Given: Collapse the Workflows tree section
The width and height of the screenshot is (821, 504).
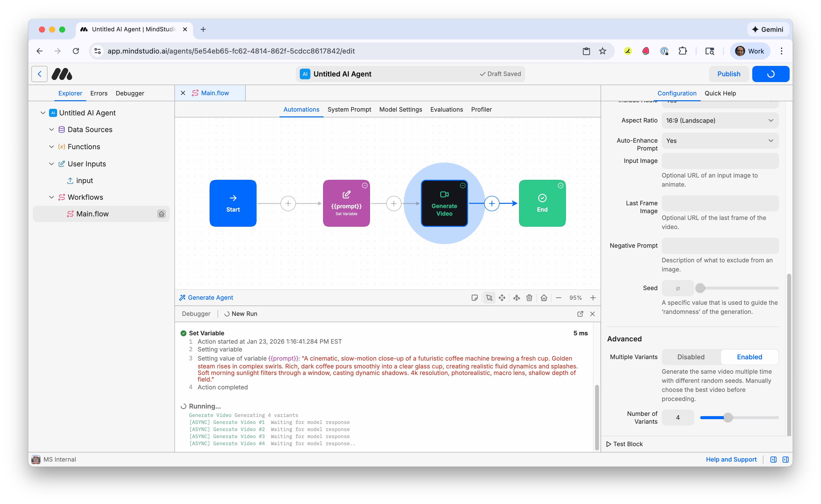Looking at the screenshot, I should click(x=52, y=197).
